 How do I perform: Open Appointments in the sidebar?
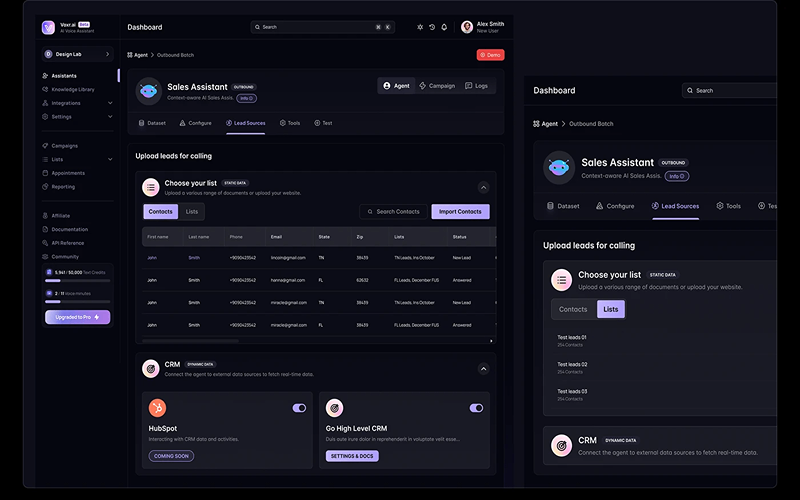tap(68, 173)
